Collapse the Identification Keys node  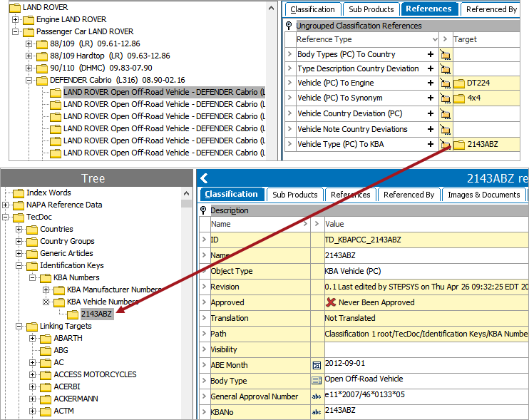point(19,266)
